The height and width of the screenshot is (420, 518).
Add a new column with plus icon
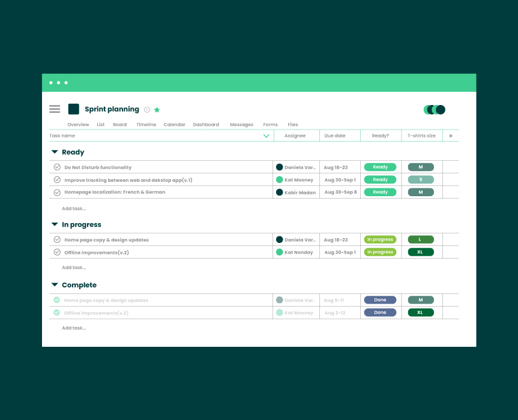coord(451,136)
